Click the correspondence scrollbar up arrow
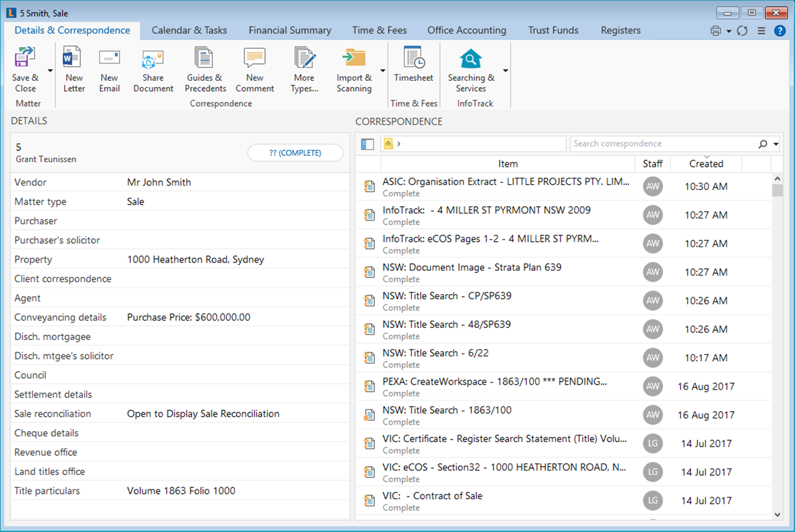795x532 pixels. (778, 178)
